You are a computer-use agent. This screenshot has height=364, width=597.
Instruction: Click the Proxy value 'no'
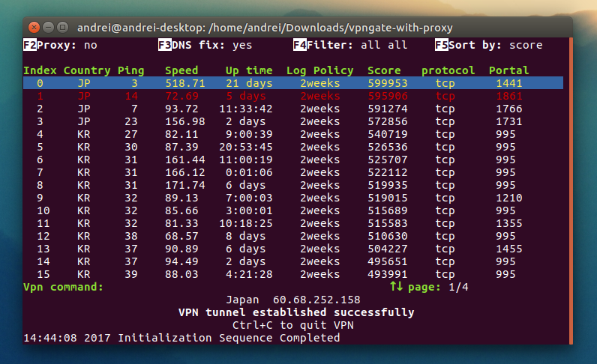[x=91, y=45]
